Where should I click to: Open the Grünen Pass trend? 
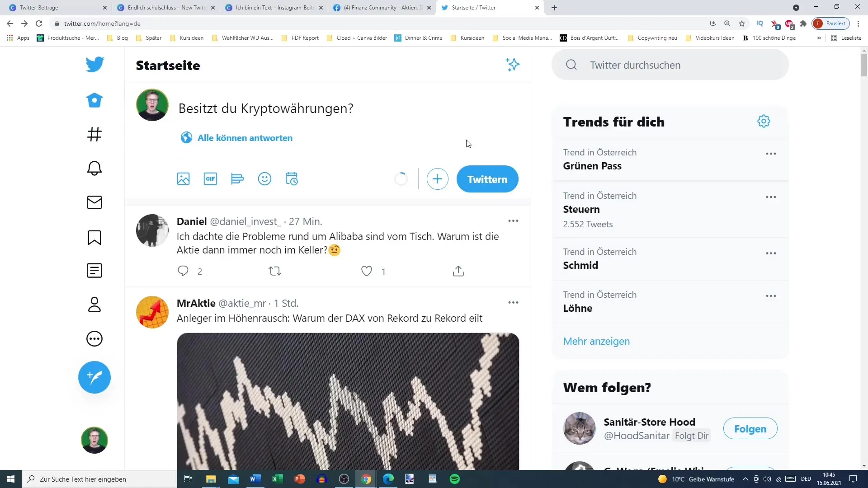coord(670,160)
